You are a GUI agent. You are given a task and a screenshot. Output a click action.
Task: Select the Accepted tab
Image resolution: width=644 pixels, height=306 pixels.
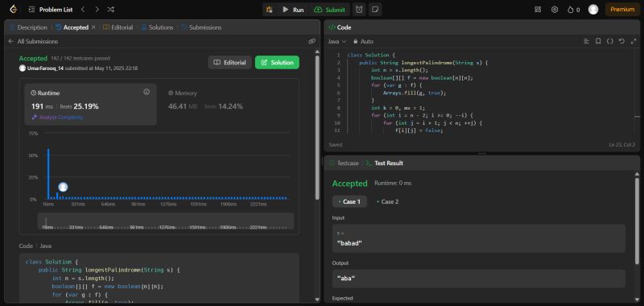[x=72, y=27]
